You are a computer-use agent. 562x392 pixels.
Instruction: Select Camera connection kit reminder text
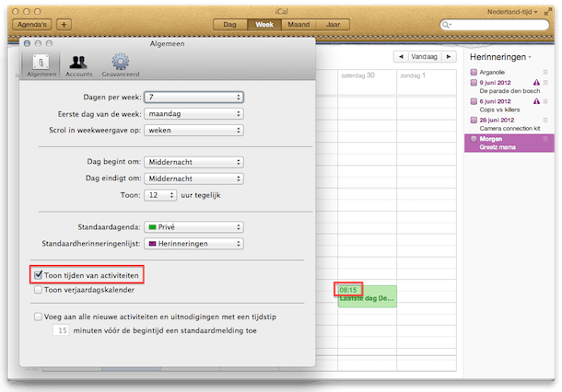(x=509, y=128)
